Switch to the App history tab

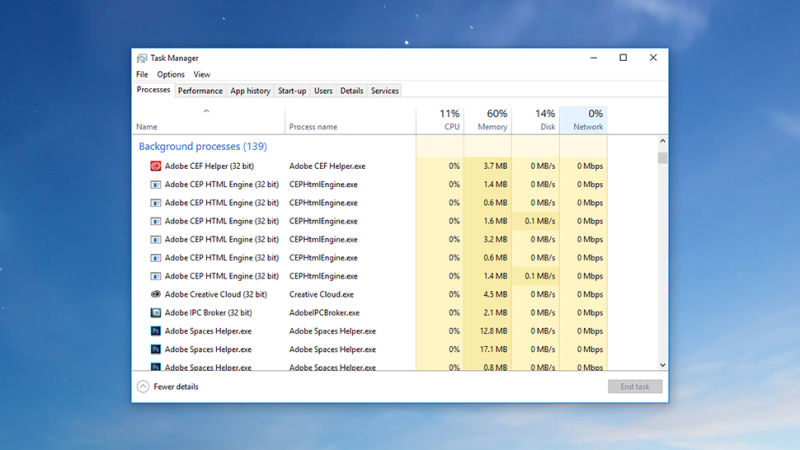click(250, 91)
